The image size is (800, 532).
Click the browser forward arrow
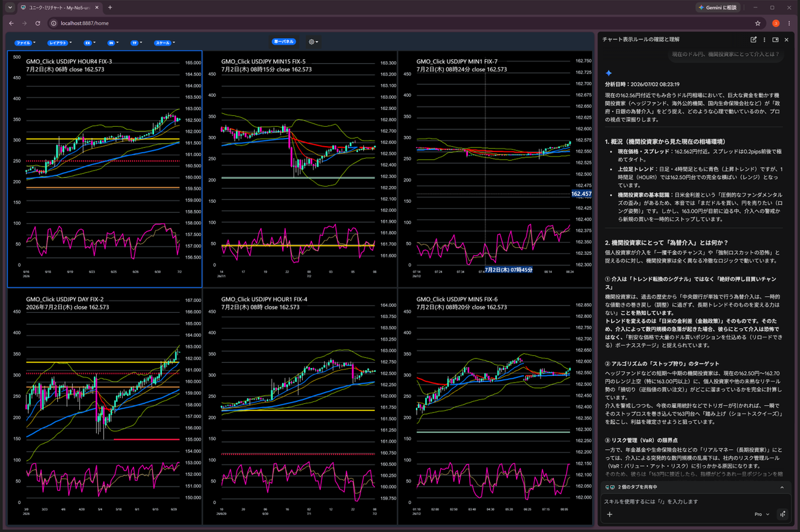25,23
